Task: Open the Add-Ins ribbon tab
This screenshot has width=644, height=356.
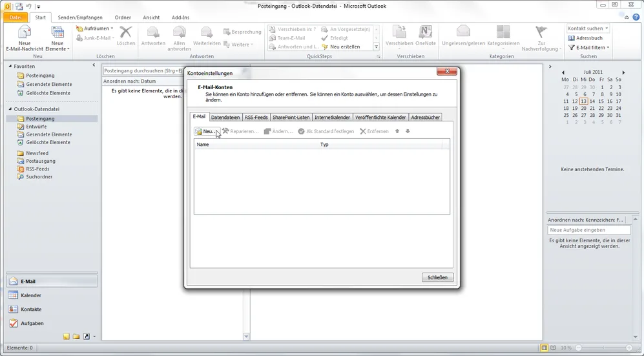Action: (180, 17)
